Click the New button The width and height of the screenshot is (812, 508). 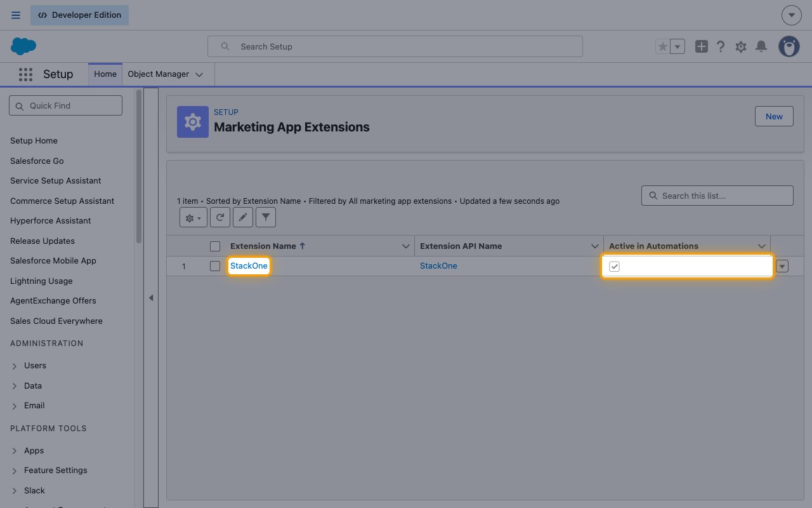tap(774, 116)
